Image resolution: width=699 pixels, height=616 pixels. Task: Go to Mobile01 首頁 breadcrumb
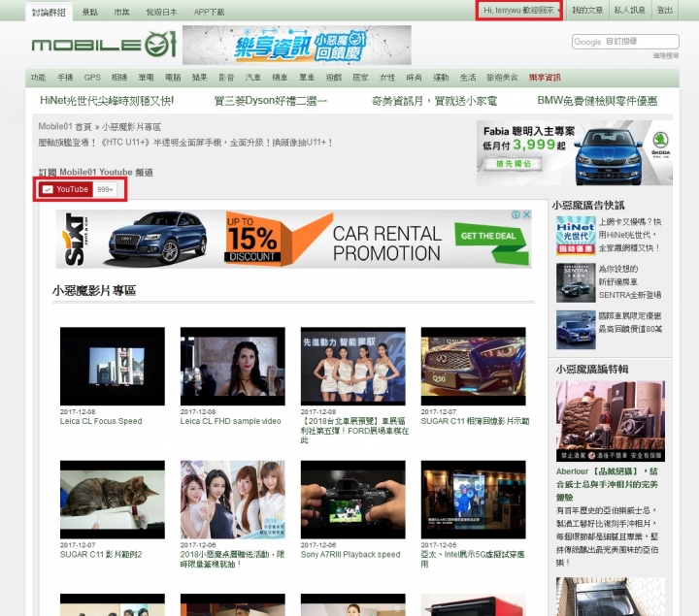pos(65,126)
